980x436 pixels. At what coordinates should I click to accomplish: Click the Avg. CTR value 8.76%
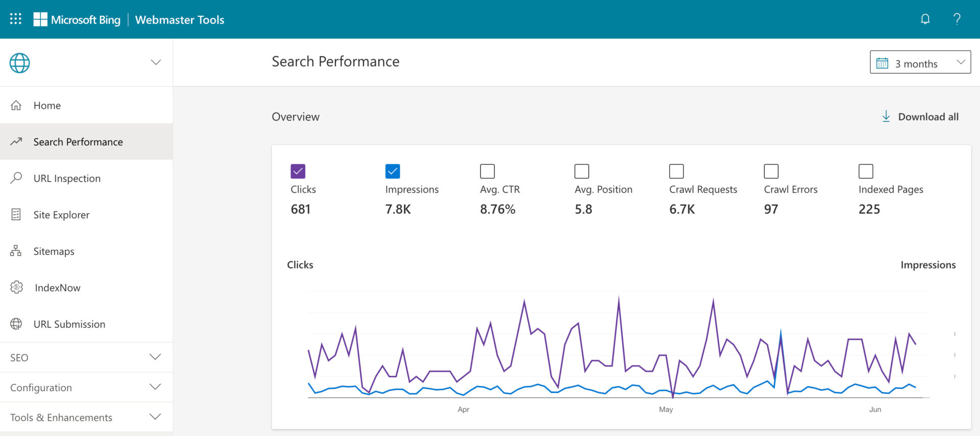(498, 209)
